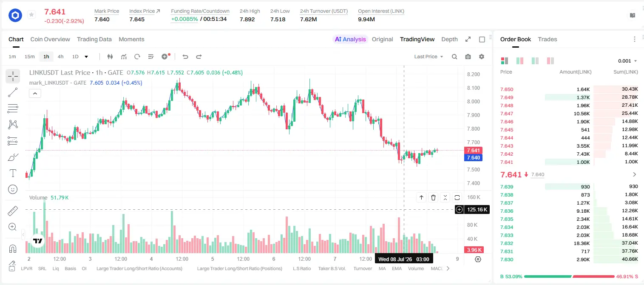Image resolution: width=644 pixels, height=285 pixels.
Task: Show only asks in order book
Action: click(x=550, y=61)
